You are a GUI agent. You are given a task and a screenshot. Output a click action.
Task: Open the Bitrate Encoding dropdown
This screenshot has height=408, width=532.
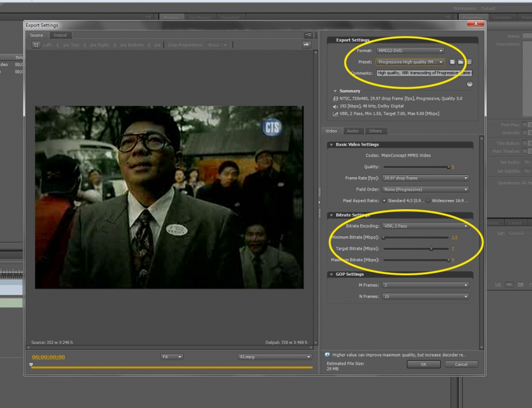pyautogui.click(x=424, y=226)
